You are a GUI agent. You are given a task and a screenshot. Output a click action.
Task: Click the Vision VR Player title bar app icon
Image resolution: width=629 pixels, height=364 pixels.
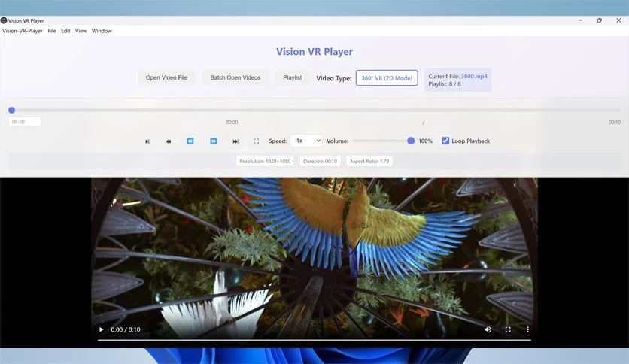coord(4,20)
